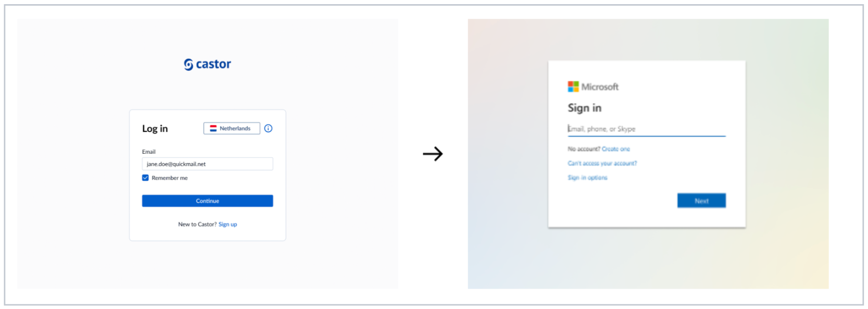Click the castor wordmark text

213,64
